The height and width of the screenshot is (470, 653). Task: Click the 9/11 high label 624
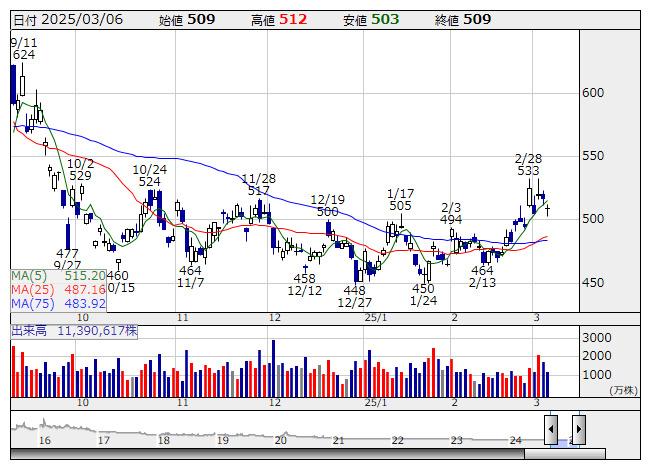tap(24, 55)
